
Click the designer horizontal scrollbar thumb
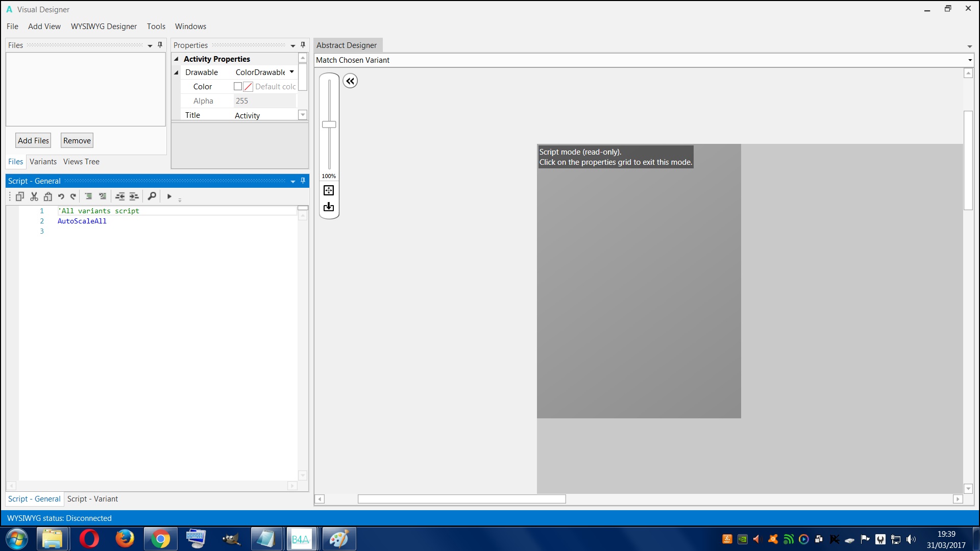462,499
